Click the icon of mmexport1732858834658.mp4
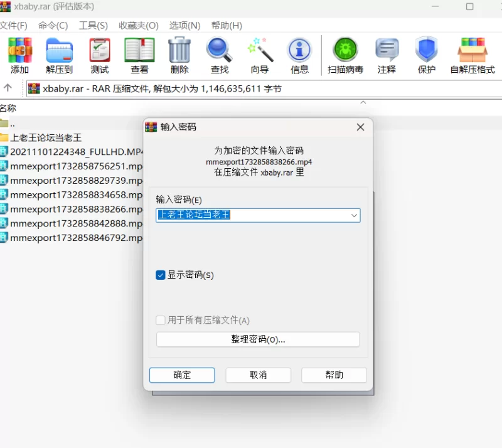This screenshot has height=448, width=502. click(x=4, y=195)
